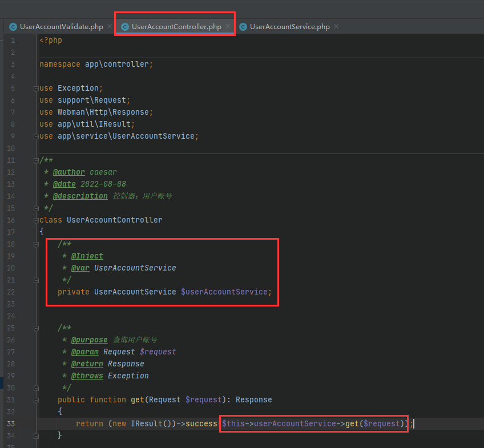Click the @purpose doc tag
Image resolution: width=484 pixels, height=448 pixels.
pos(89,340)
